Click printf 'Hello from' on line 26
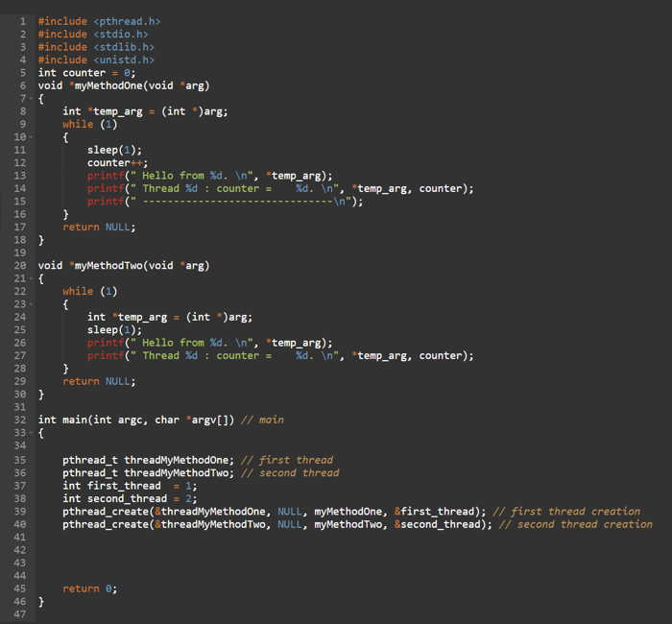Viewport: 672px width, 624px height. tap(209, 343)
